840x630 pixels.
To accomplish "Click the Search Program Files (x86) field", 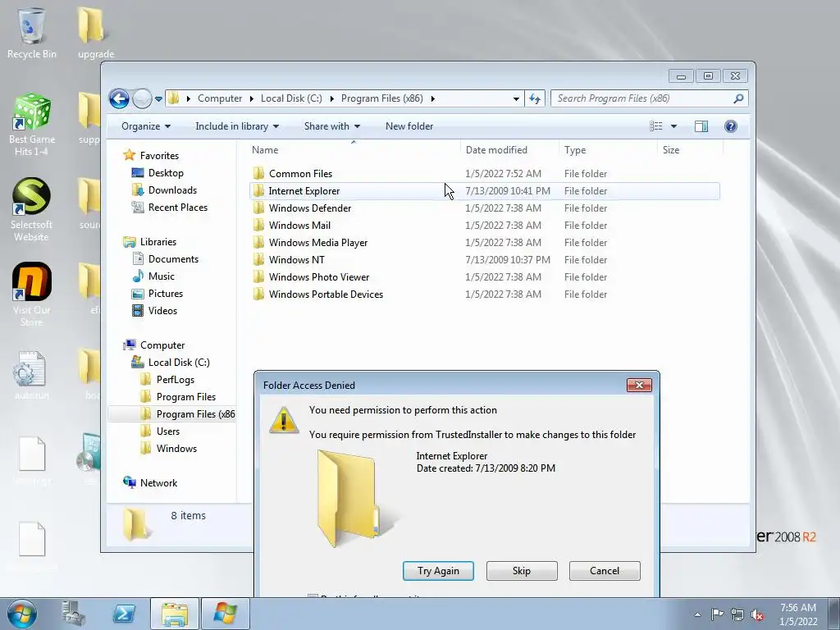I will pyautogui.click(x=650, y=98).
